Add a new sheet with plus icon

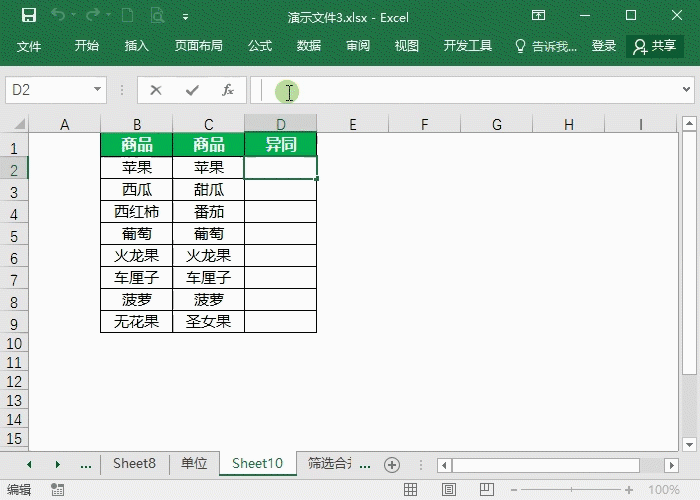392,465
